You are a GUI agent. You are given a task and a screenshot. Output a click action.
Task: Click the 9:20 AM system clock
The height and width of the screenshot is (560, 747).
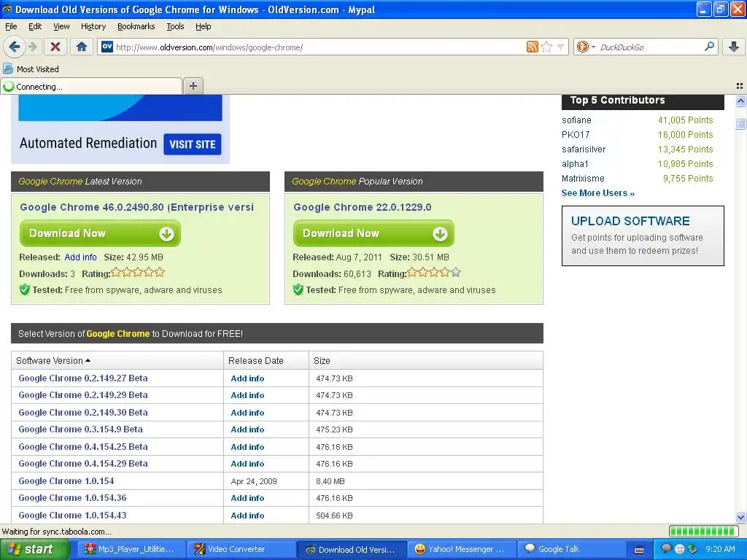point(720,550)
